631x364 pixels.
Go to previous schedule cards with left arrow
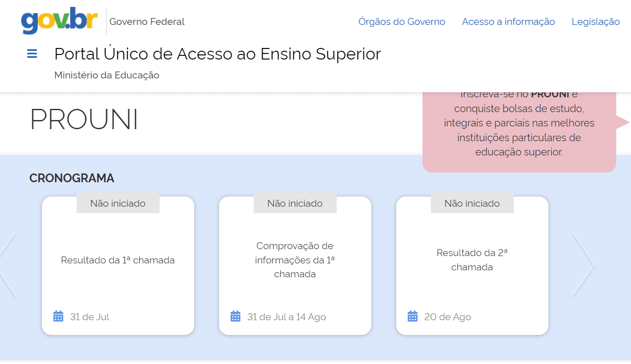click(7, 264)
